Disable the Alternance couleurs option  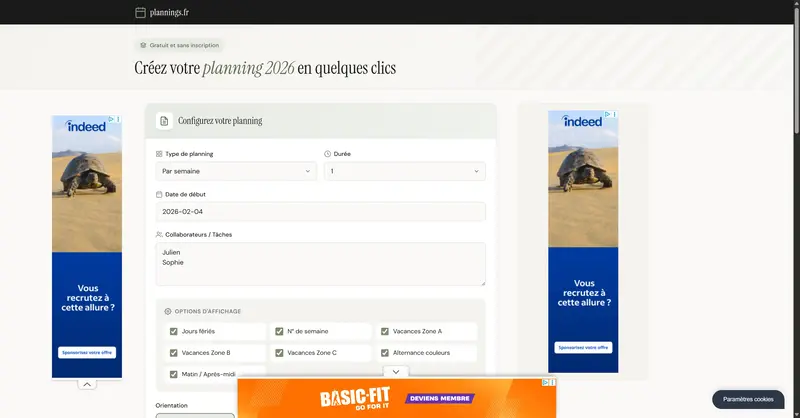click(385, 353)
